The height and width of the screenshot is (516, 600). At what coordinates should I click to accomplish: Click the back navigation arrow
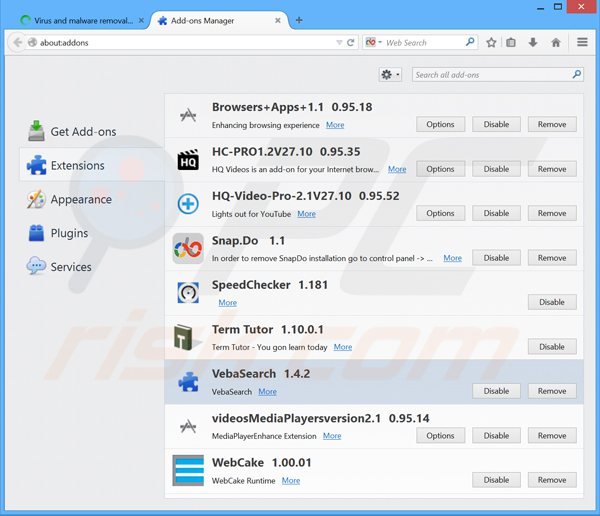(18, 42)
